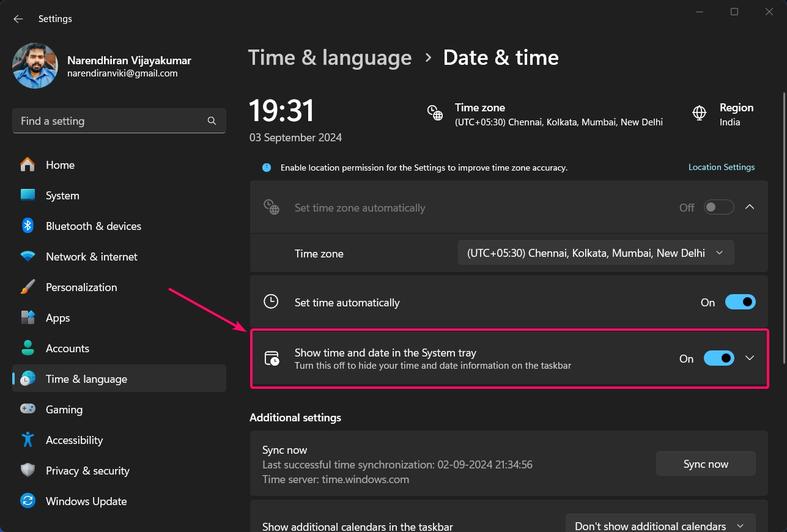Turn off Set time automatically switch
Viewport: 787px width, 532px height.
[x=741, y=302]
